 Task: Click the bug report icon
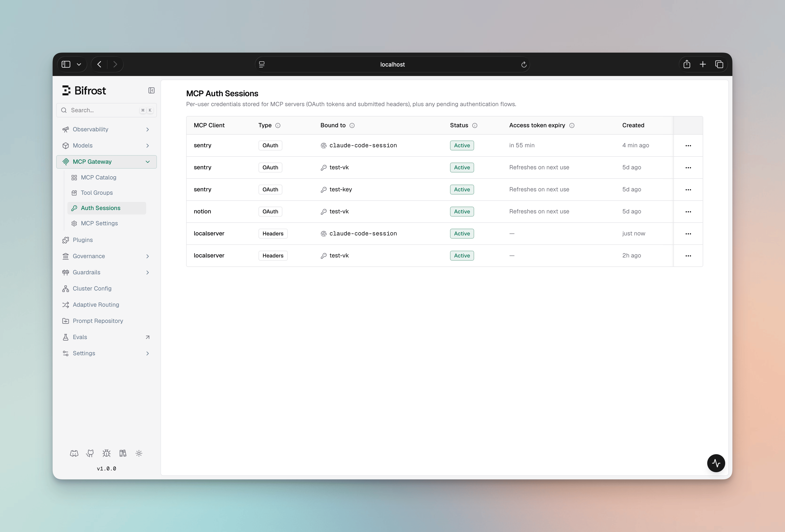coord(106,453)
